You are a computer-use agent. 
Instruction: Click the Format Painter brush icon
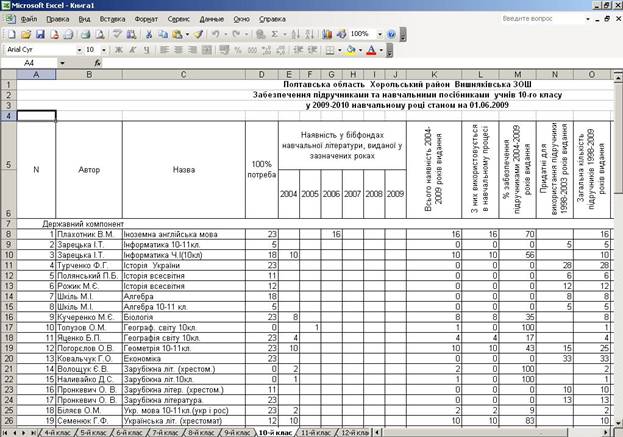click(198, 35)
